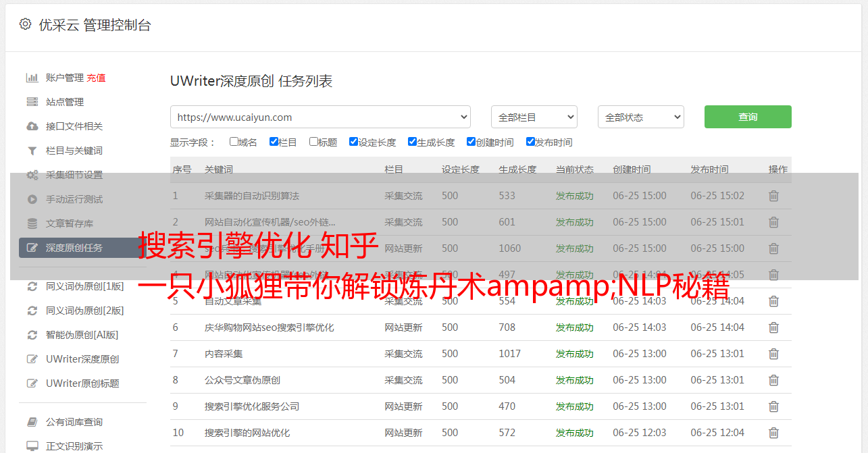This screenshot has height=453, width=868.
Task: Click keyword 内容采集
Action: tap(224, 354)
